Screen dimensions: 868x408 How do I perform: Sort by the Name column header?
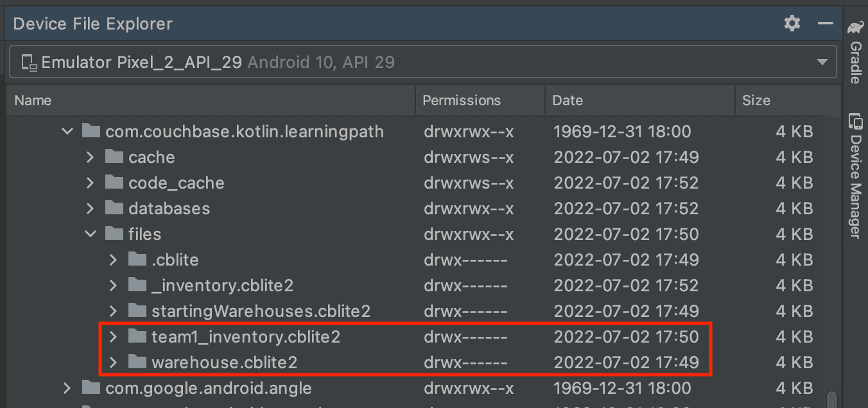tap(211, 100)
